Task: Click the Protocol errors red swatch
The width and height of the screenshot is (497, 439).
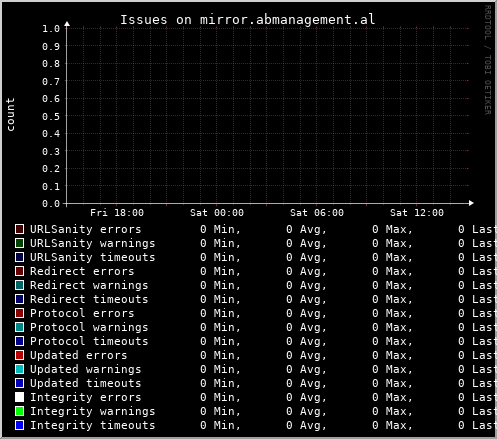Action: 20,313
